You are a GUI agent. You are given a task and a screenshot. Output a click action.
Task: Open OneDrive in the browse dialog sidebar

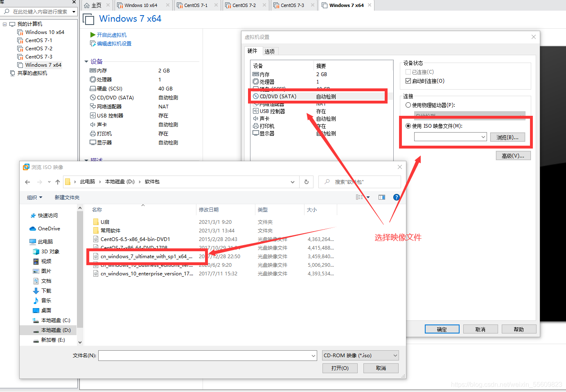coord(45,229)
